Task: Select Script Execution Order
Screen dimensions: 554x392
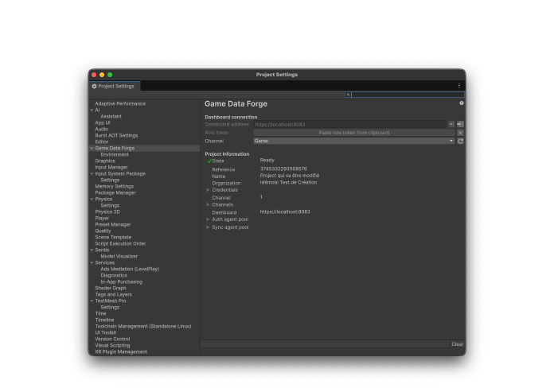Action: [x=120, y=243]
